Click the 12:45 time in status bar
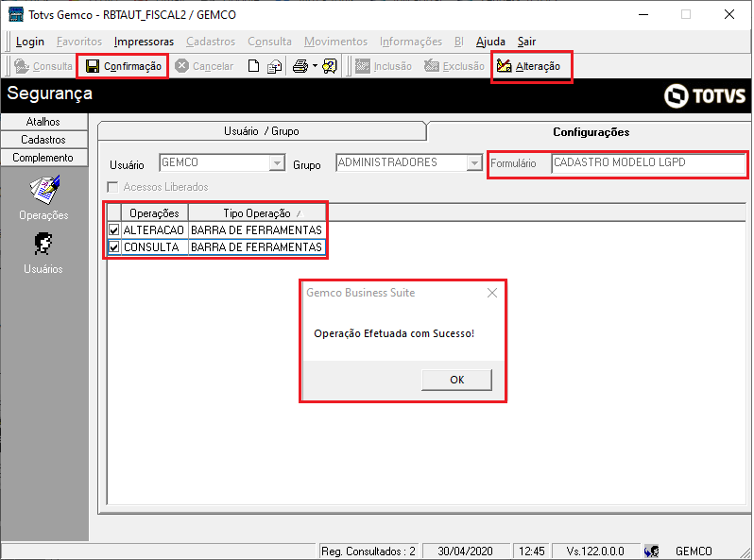 pyautogui.click(x=531, y=551)
